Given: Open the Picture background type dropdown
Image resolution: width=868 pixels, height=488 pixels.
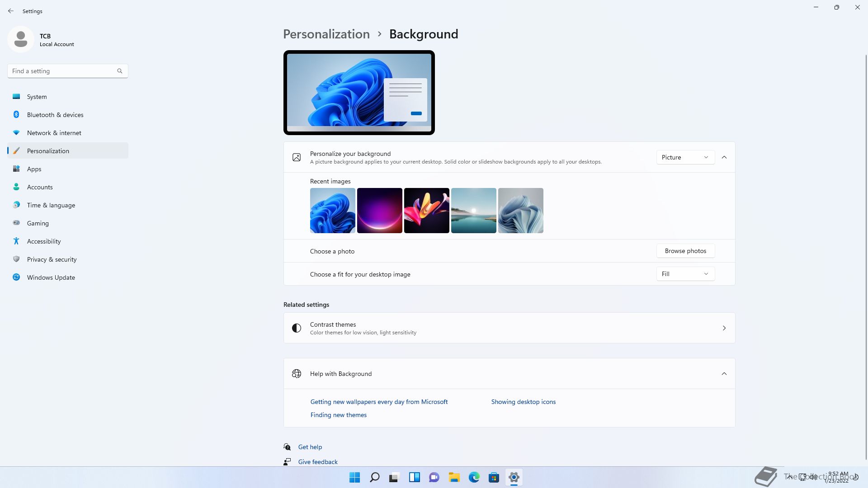Looking at the screenshot, I should 685,157.
